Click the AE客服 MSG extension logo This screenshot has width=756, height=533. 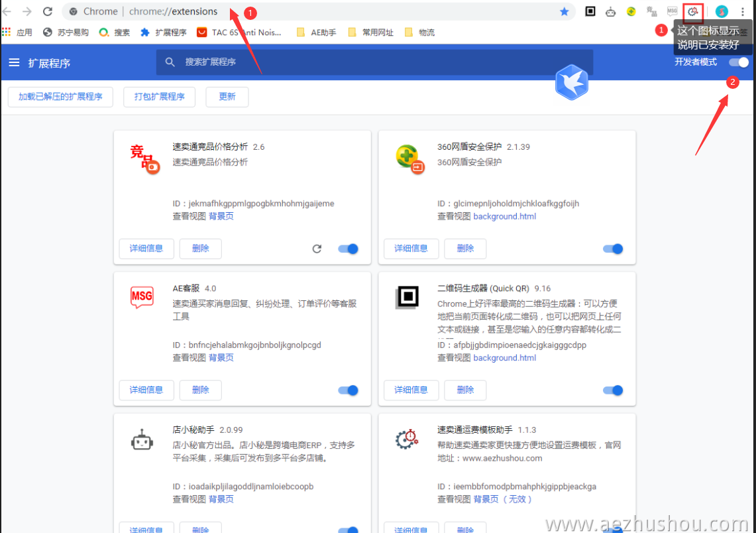142,296
